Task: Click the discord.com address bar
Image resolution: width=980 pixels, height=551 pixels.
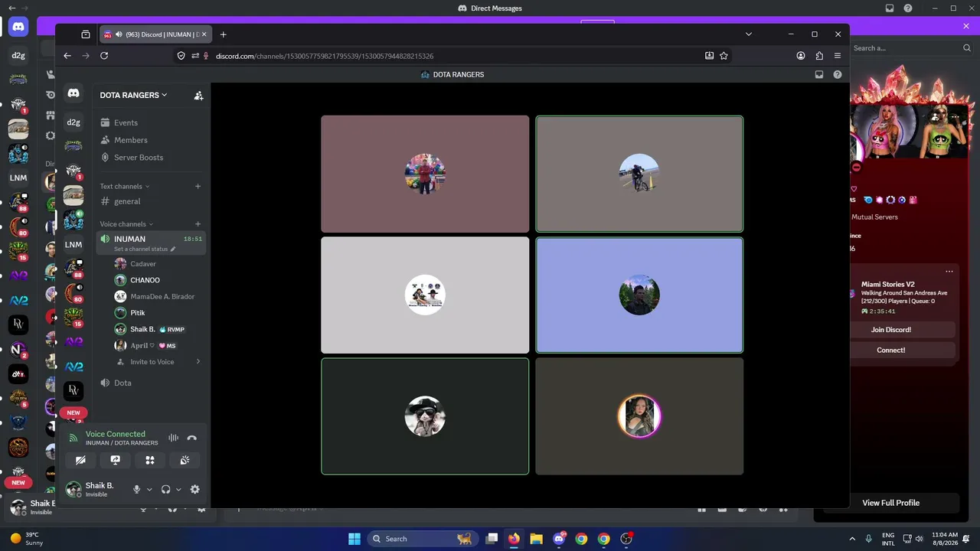Action: tap(452, 56)
